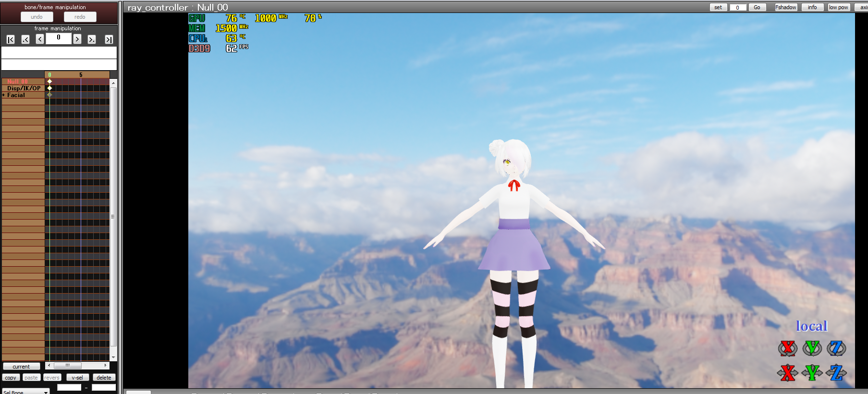The image size is (868, 394).
Task: Click the red X rotate axis icon
Action: [788, 348]
